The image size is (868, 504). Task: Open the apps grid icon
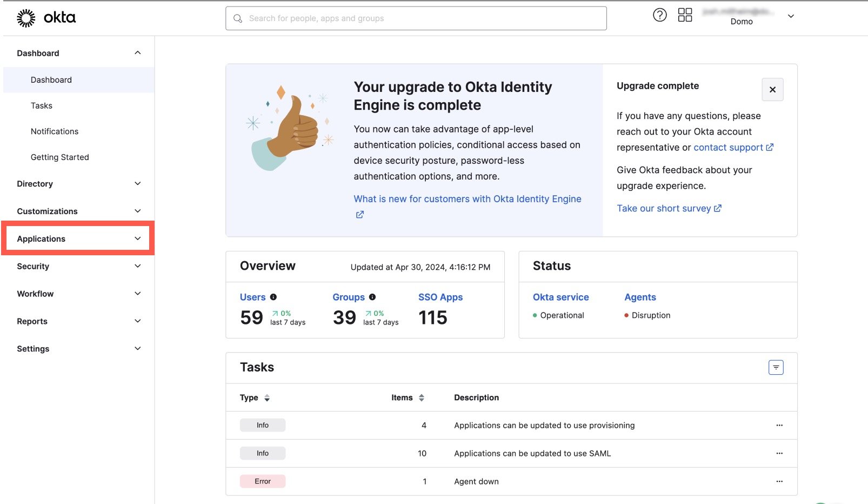click(685, 15)
